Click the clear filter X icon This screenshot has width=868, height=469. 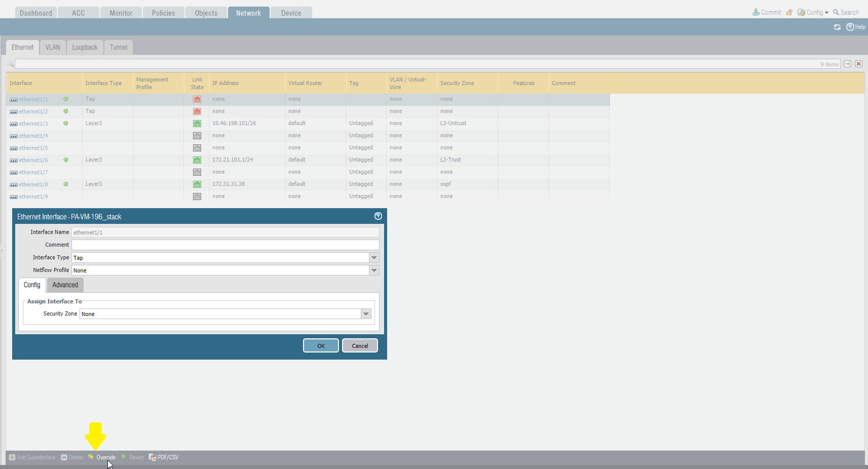tap(858, 64)
